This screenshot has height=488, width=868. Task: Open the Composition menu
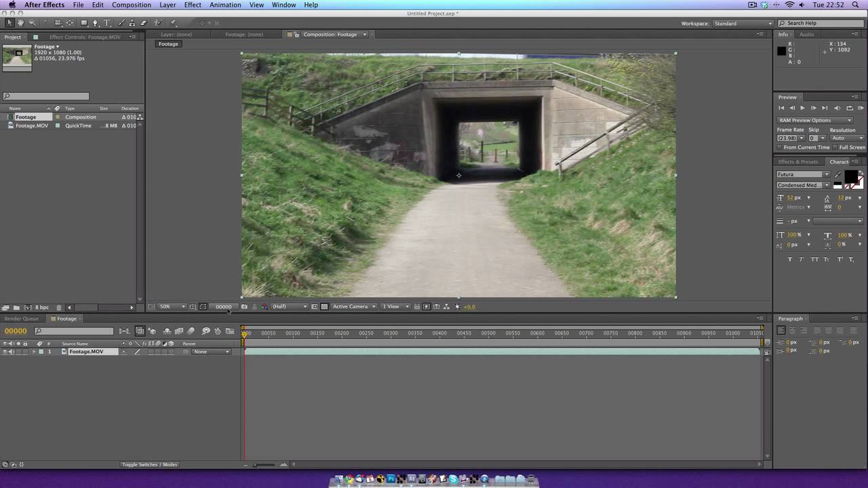(132, 5)
